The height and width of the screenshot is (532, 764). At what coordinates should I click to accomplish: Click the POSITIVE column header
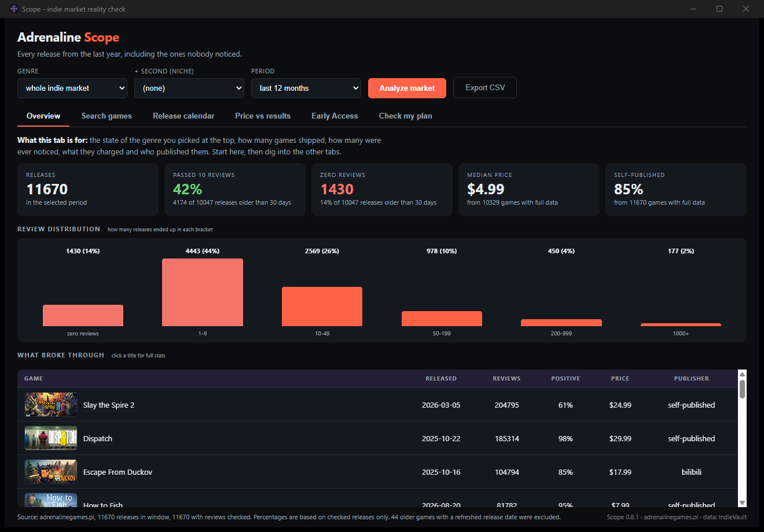click(565, 378)
